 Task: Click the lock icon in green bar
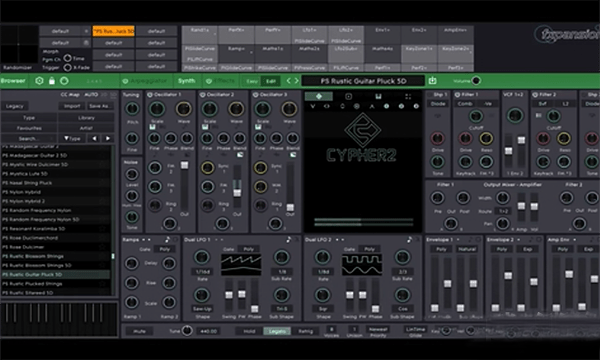(52, 81)
